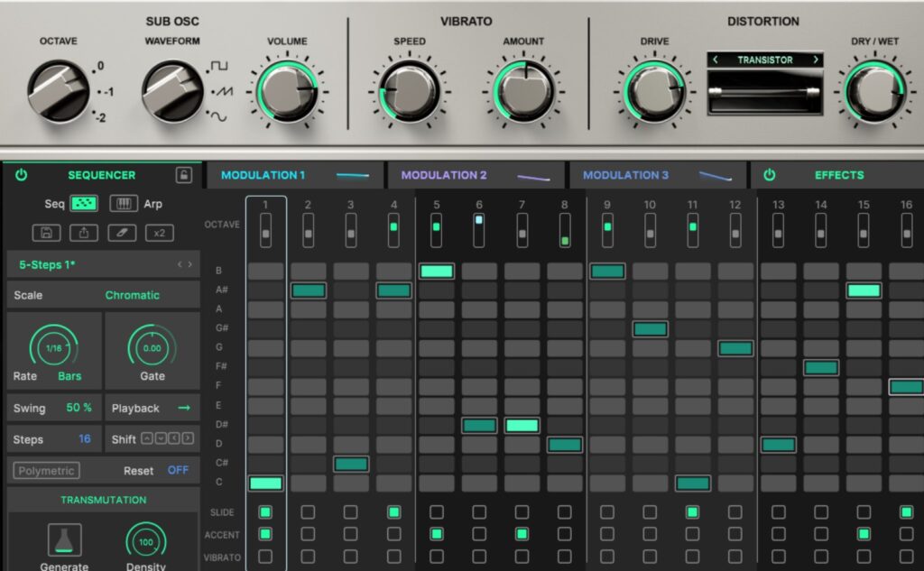
Task: Toggle the Sequencer power button
Action: (22, 175)
